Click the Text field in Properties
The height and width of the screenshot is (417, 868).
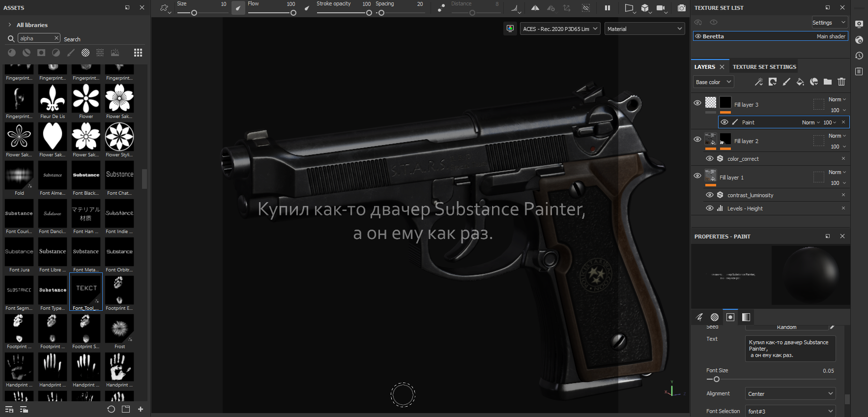click(790, 349)
